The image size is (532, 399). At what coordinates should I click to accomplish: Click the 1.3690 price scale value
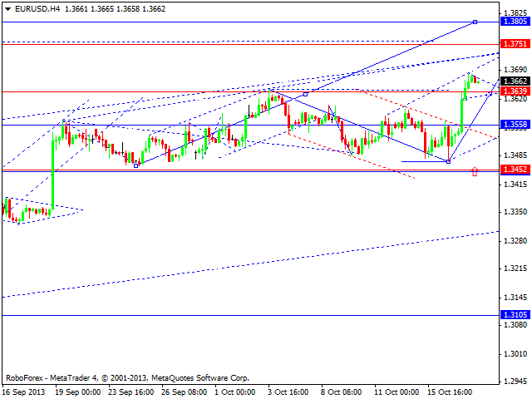(515, 70)
